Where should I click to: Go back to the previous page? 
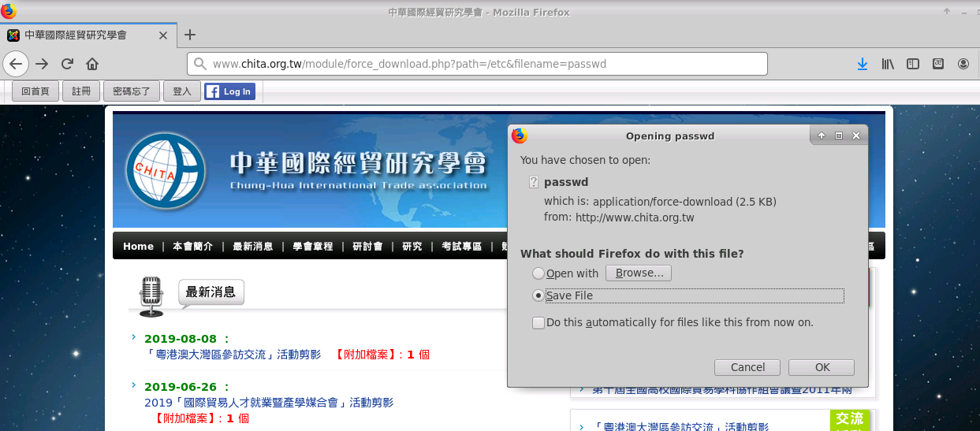tap(17, 64)
